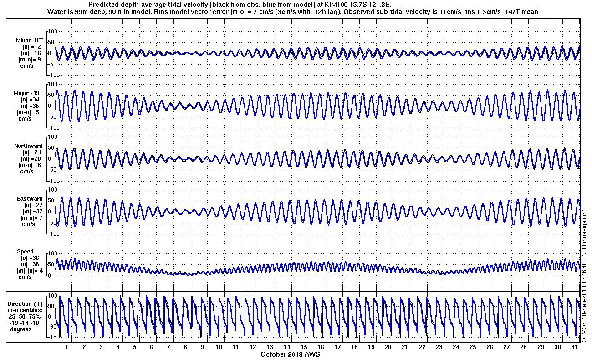Click the '|m| =20' value in Northward panel
Screen dimensions: 592x364
click(x=32, y=159)
